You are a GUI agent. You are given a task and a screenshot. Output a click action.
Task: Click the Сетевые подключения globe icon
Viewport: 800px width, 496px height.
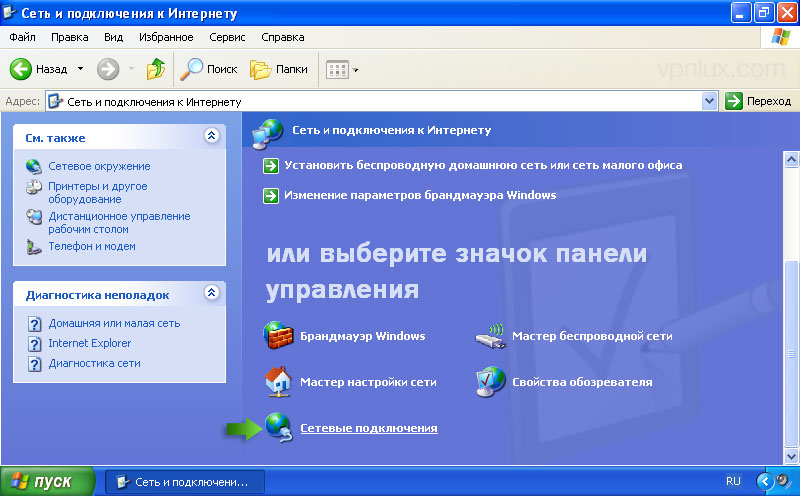[279, 427]
